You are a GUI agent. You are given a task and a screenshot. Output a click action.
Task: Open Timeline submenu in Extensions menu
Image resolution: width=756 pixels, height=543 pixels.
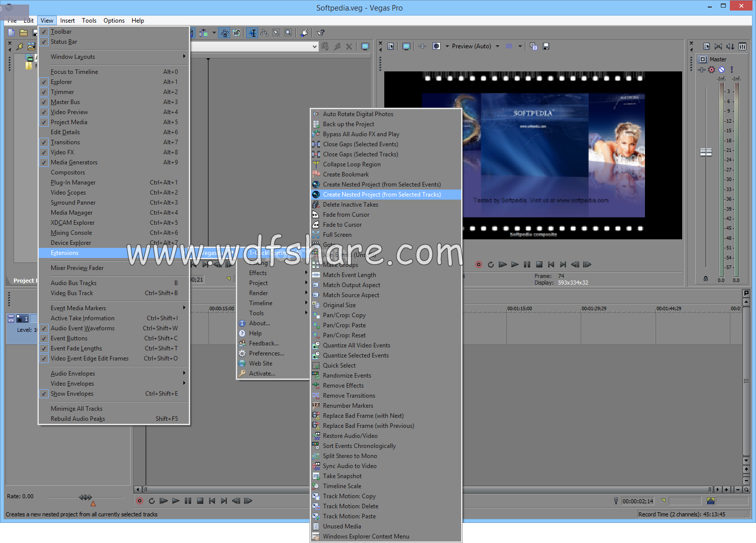(273, 303)
